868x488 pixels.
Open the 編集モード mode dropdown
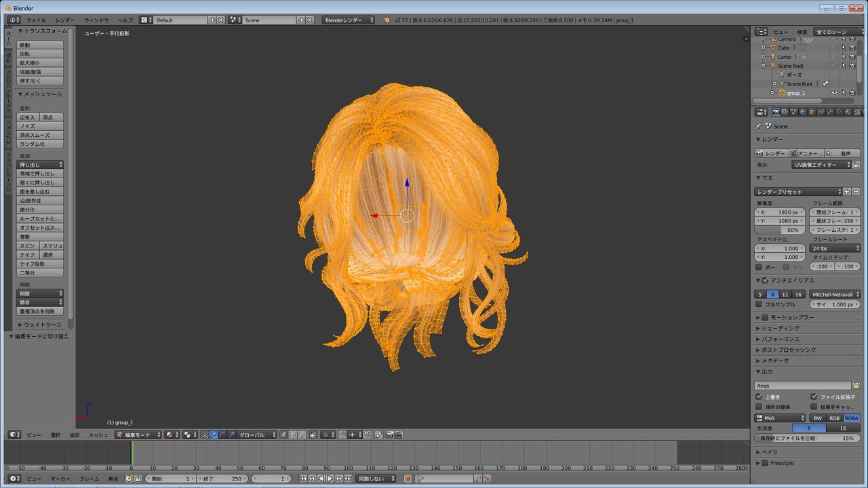click(138, 434)
